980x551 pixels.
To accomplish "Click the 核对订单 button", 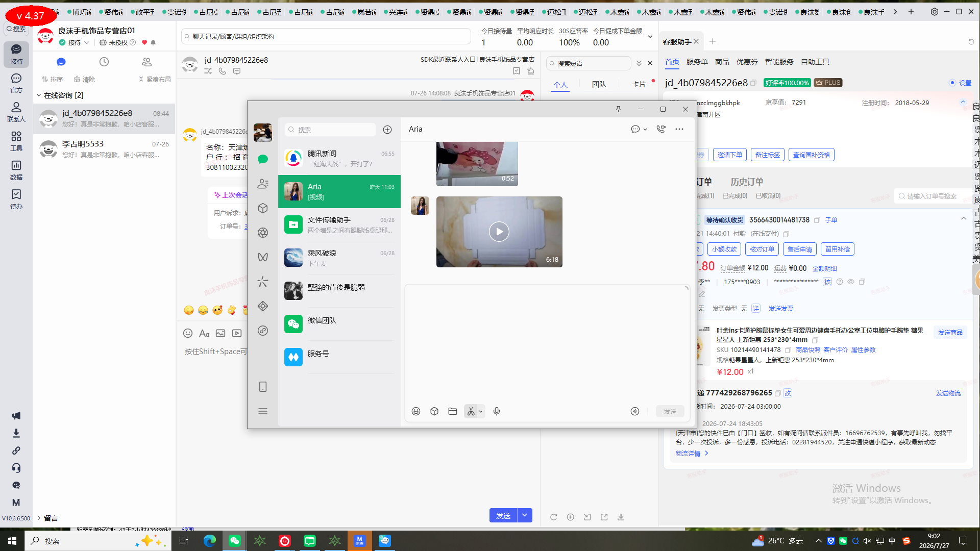I will (762, 249).
